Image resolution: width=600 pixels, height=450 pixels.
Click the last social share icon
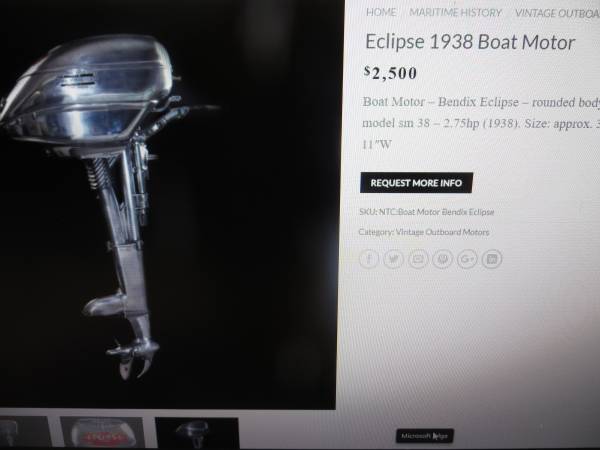[492, 259]
